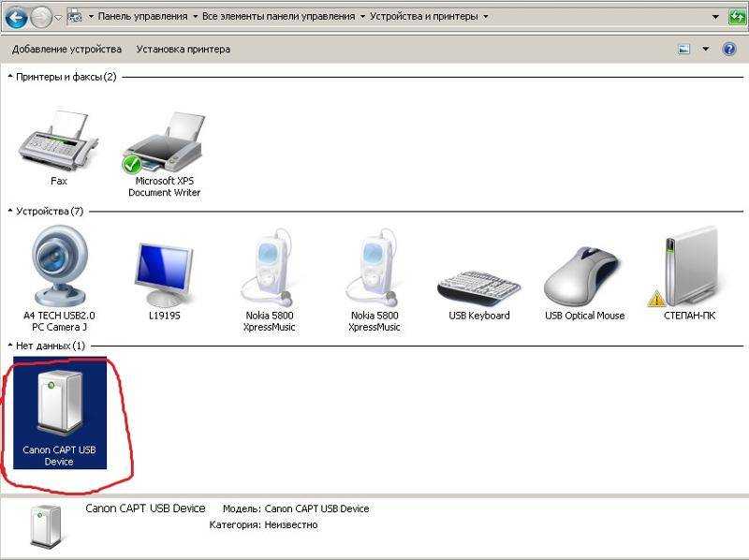The width and height of the screenshot is (749, 560).
Task: Click the Canon device icon in details pane
Action: coord(46,526)
